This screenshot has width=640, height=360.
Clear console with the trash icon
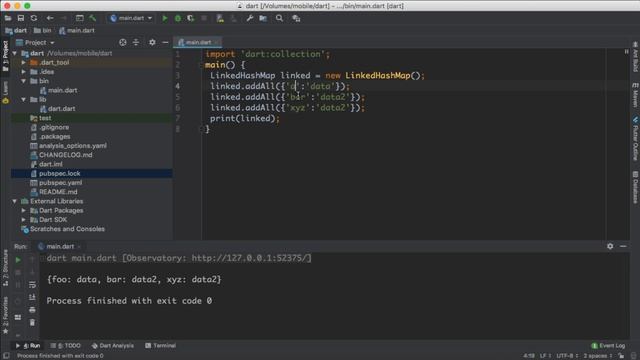pos(32,322)
